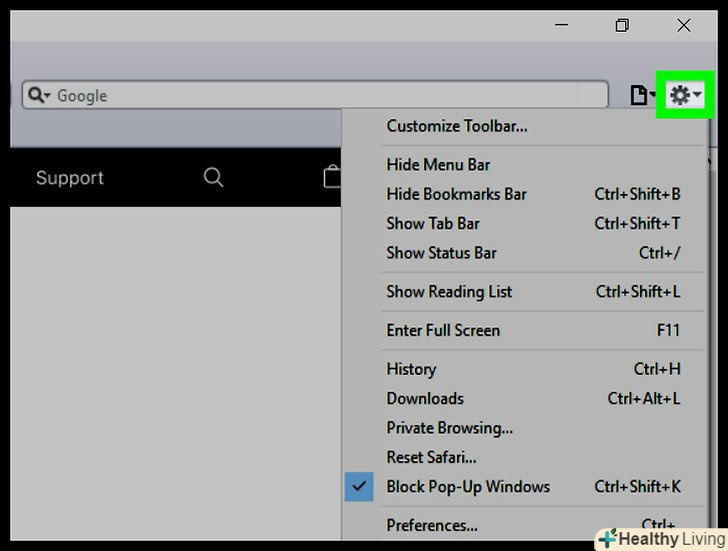Open the Downloads menu item
This screenshot has width=728, height=551.
(x=425, y=398)
